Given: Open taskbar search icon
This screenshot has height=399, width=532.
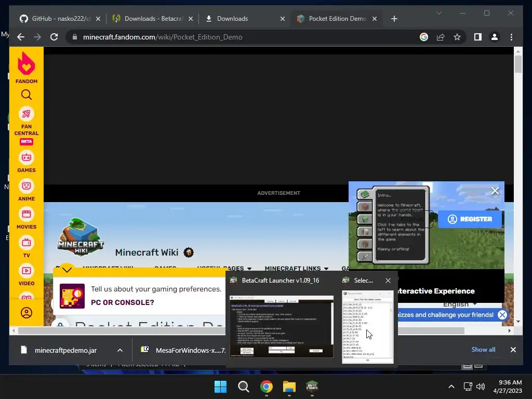Looking at the screenshot, I should tap(243, 387).
